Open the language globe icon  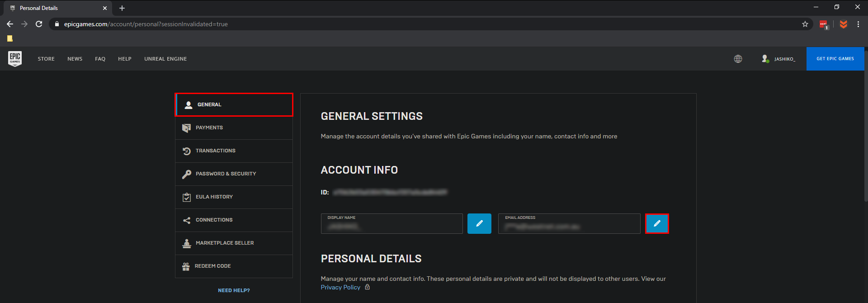coord(738,59)
